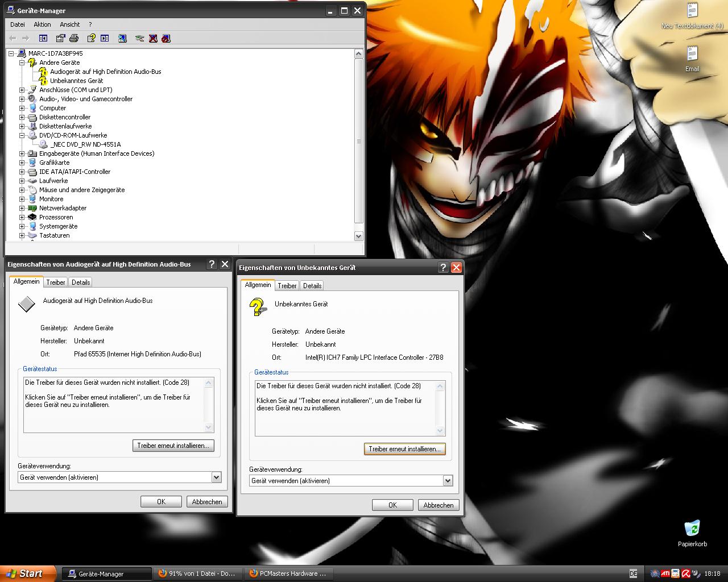Click the help ? button in Unbekanntes Gerät dialog
The height and width of the screenshot is (582, 728).
[443, 267]
